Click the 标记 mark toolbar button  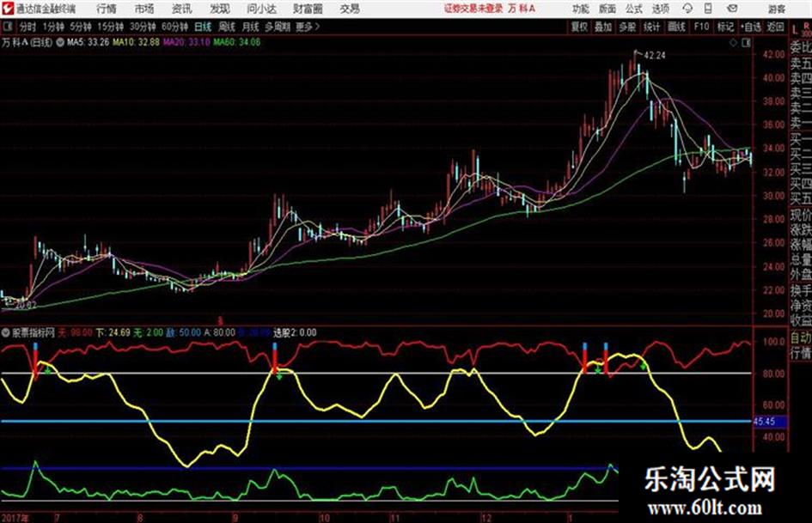pyautogui.click(x=725, y=27)
